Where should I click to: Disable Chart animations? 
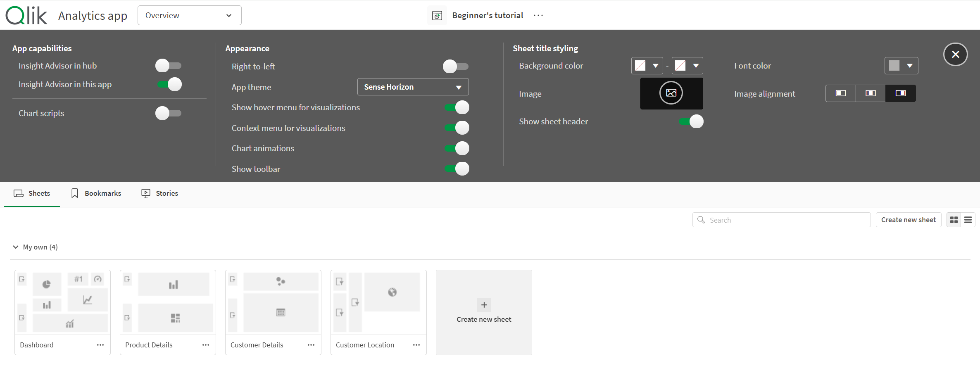[x=456, y=148]
